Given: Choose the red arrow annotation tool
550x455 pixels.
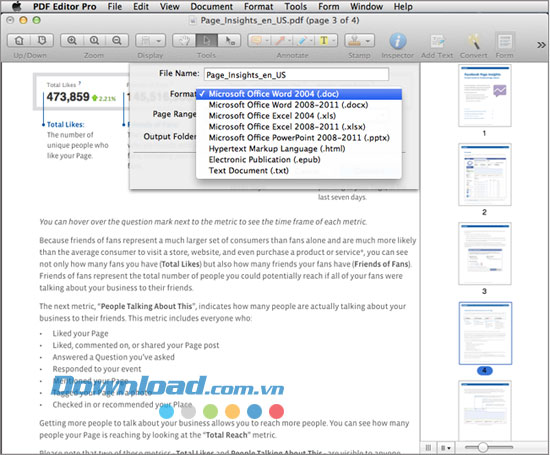Looking at the screenshot, I should (280, 41).
